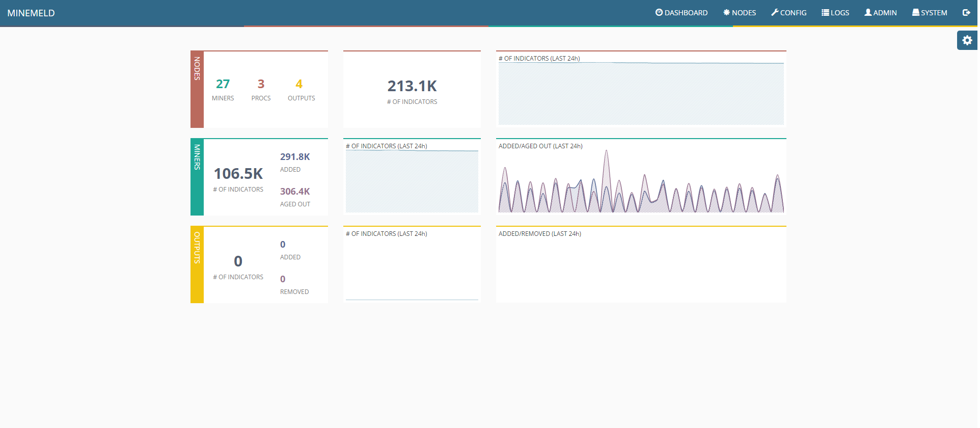The image size is (980, 428).
Task: Click the 4 outputs count
Action: 299,84
